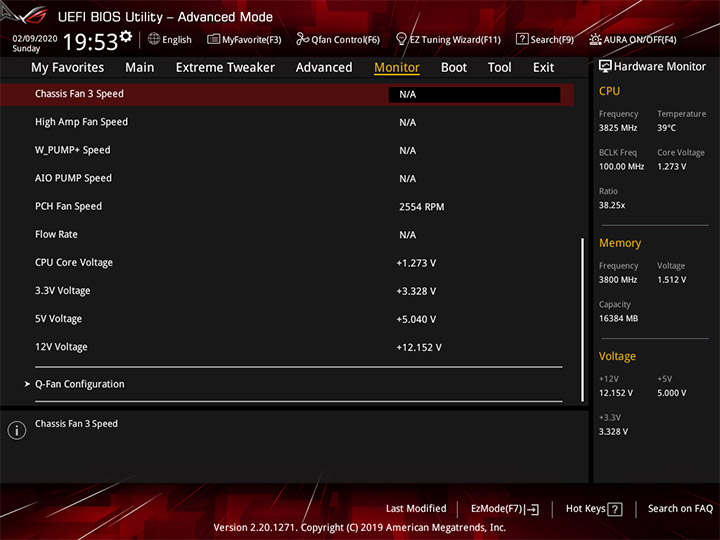Click the 02/09/2020 date
Viewport: 720px width, 540px height.
tap(35, 39)
